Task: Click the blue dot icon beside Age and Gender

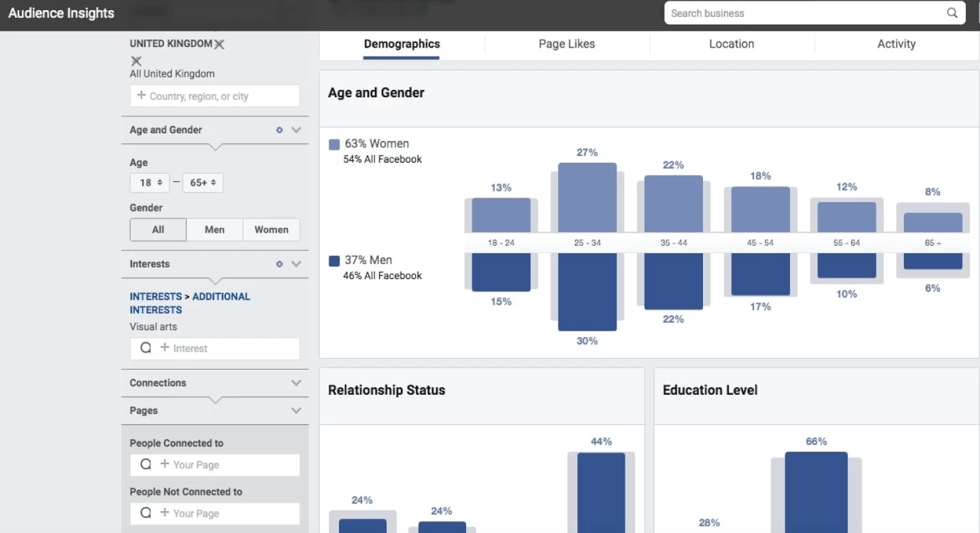Action: 279,130
